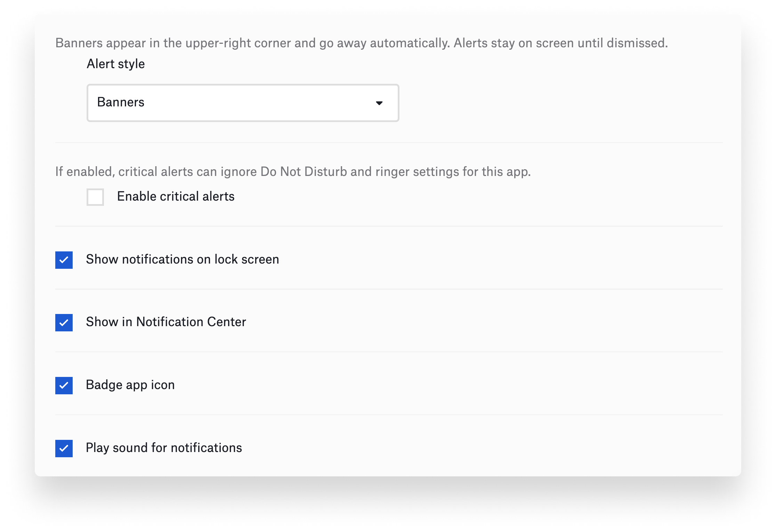Click the checked Notification Center checkbox
Screen dimensions: 776x532
pyautogui.click(x=64, y=323)
